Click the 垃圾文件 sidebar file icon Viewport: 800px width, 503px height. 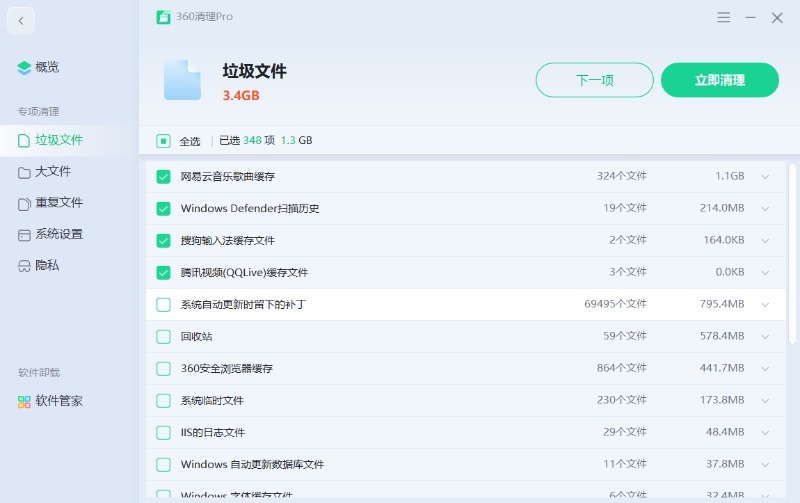coord(24,140)
